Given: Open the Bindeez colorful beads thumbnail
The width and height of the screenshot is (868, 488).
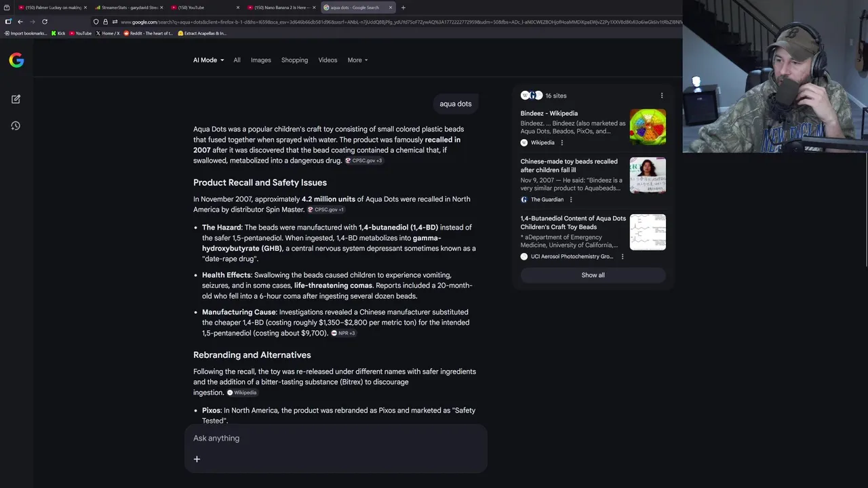Looking at the screenshot, I should (x=648, y=127).
